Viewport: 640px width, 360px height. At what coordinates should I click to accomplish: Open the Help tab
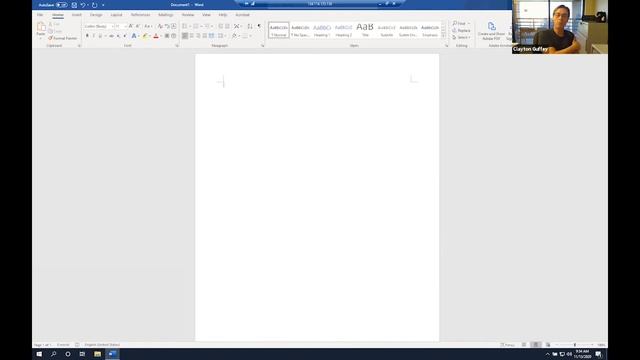tap(222, 15)
